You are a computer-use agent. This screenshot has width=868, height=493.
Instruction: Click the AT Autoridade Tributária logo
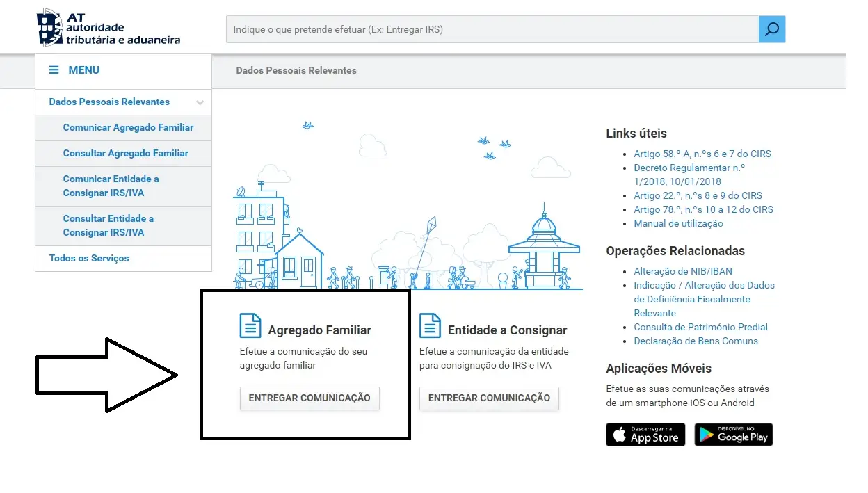108,28
